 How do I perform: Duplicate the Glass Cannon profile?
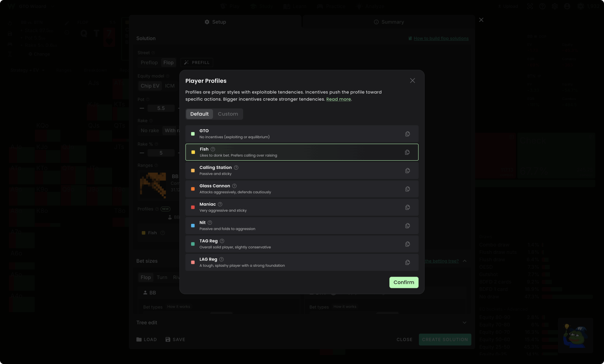[407, 189]
